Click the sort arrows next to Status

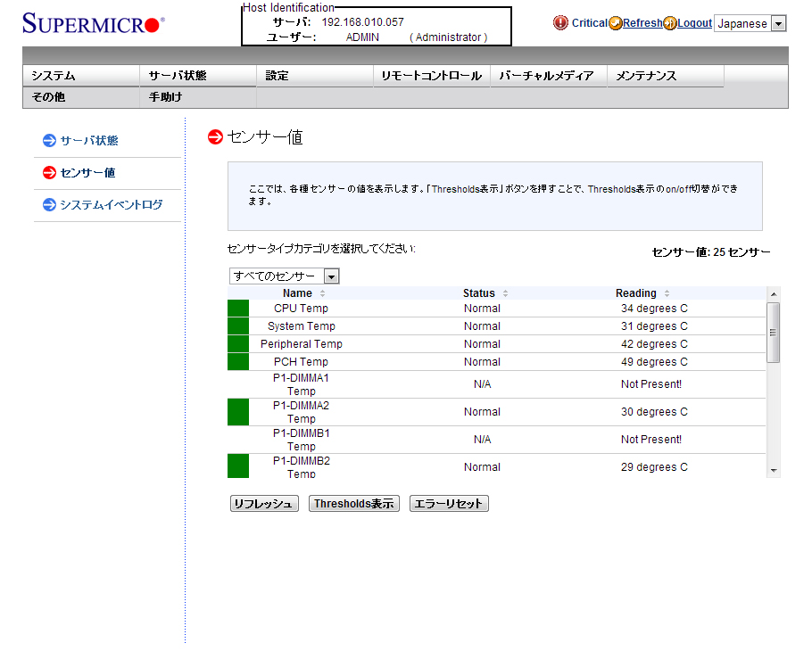point(505,293)
